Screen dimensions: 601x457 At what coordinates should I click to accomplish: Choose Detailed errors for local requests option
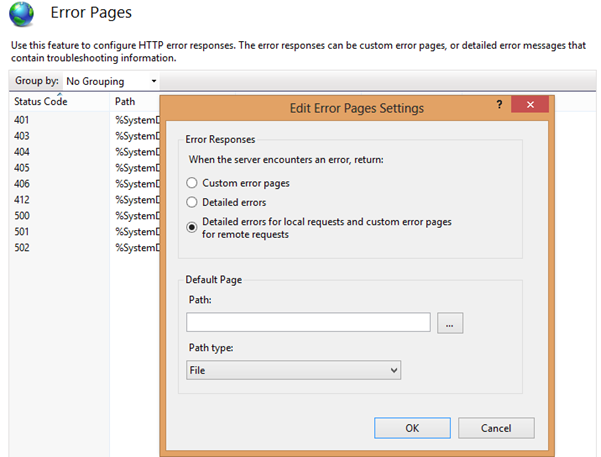coord(192,226)
